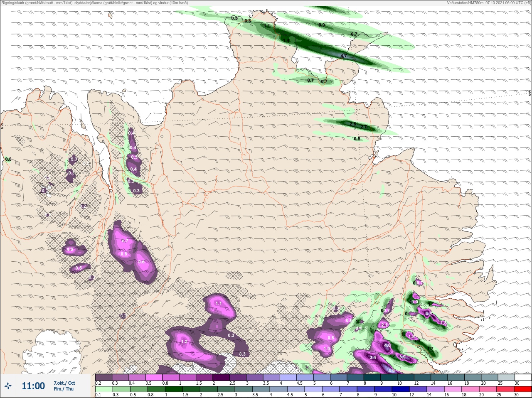The height and width of the screenshot is (398, 532).
Task: Pick the white 30 snow legend swatch
Action: (x=522, y=378)
